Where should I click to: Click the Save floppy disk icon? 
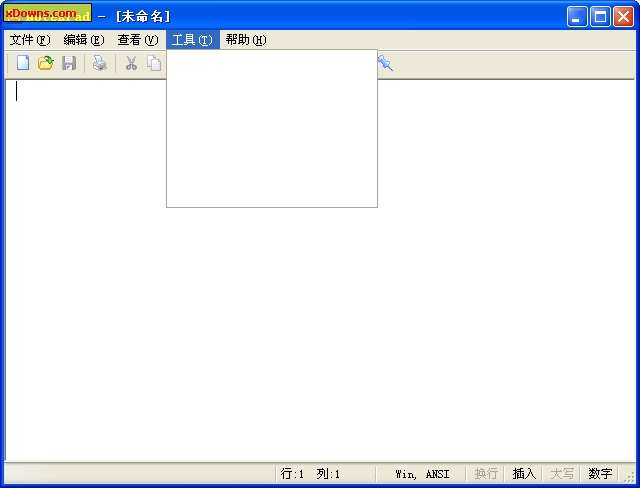[x=69, y=63]
